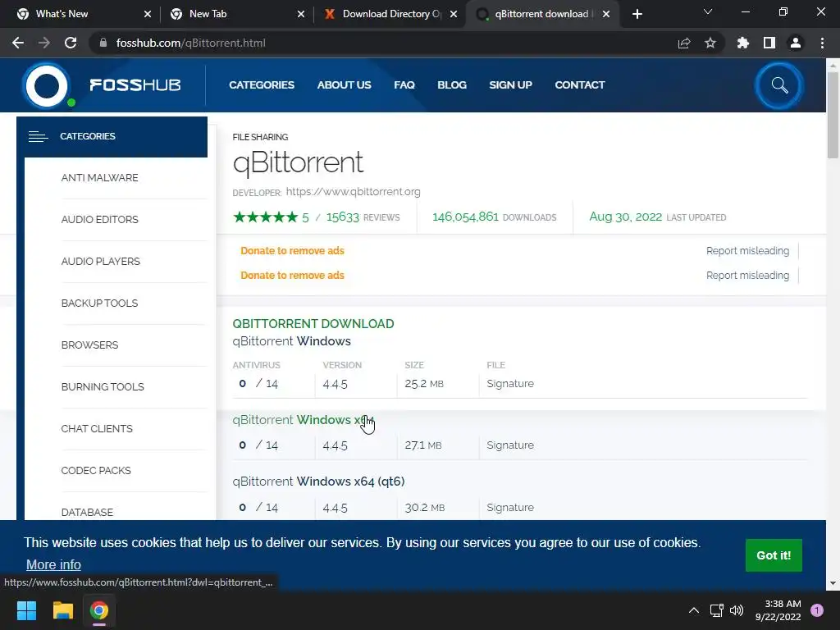Open the Windows Start menu
This screenshot has width=840, height=630.
[x=26, y=610]
